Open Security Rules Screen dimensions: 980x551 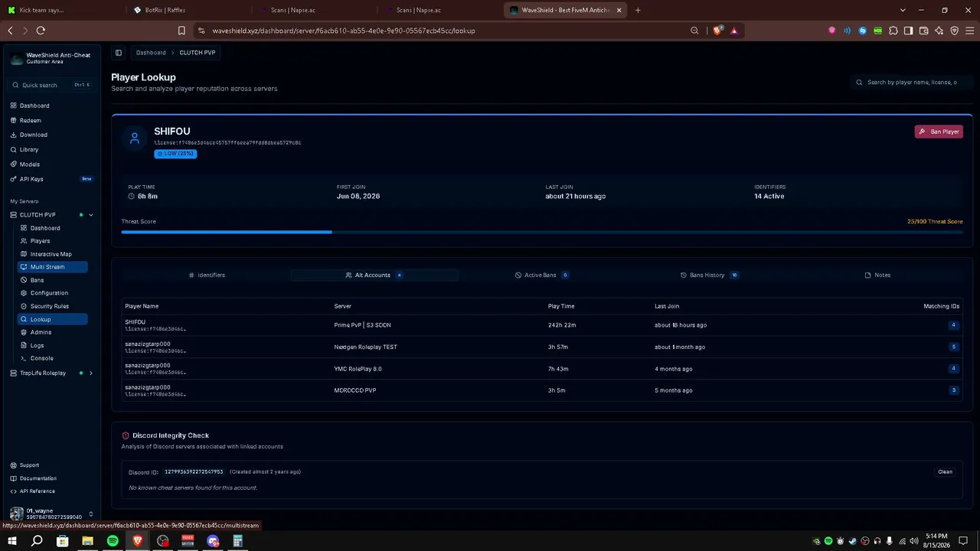pos(50,306)
